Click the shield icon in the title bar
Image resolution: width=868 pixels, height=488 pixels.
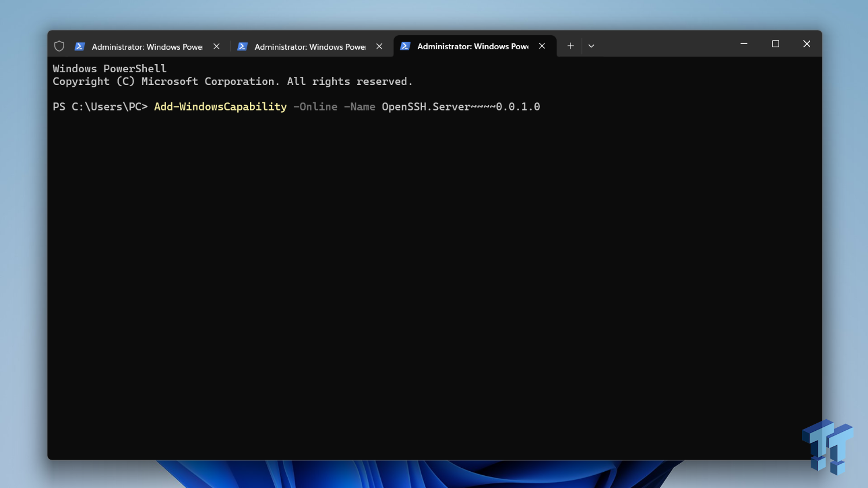59,46
